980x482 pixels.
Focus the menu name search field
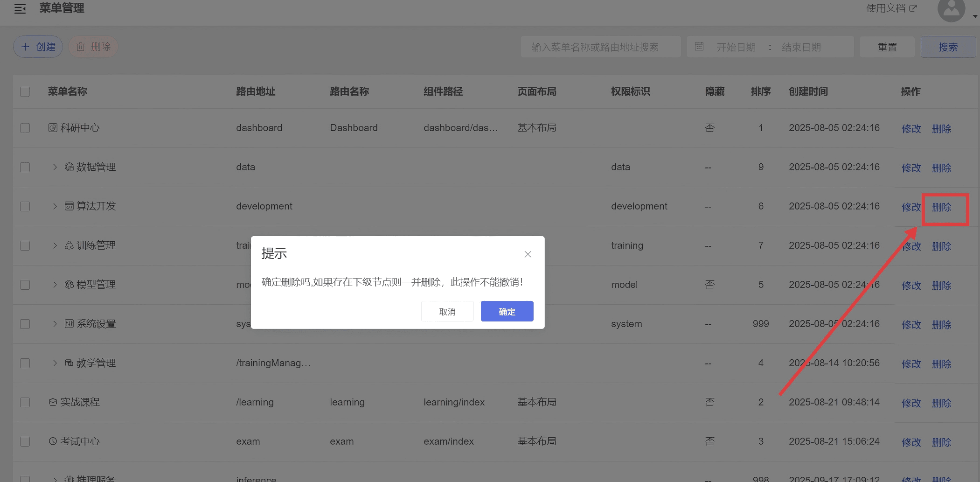pos(600,47)
